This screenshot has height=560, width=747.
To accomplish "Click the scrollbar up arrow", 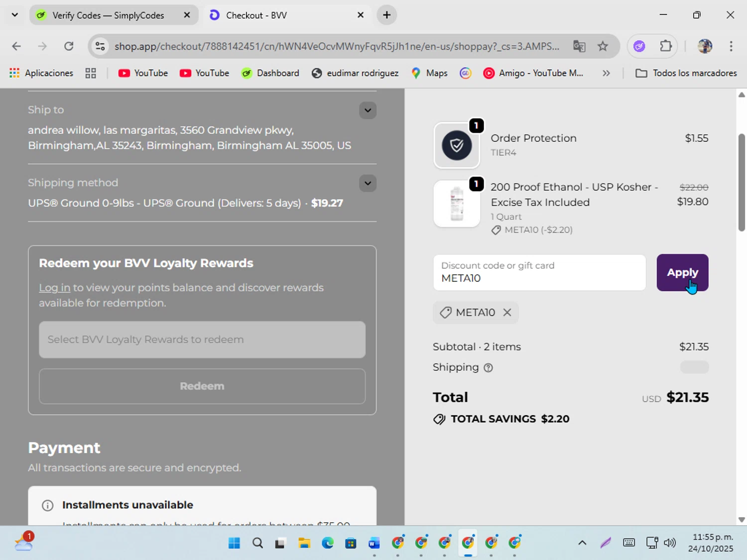I will point(742,95).
